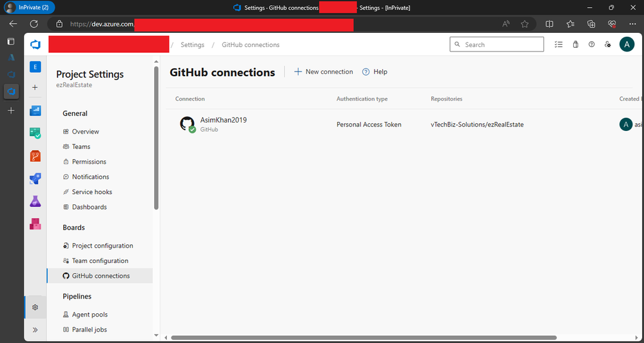Create a New connection
Image resolution: width=644 pixels, height=343 pixels.
pos(324,72)
